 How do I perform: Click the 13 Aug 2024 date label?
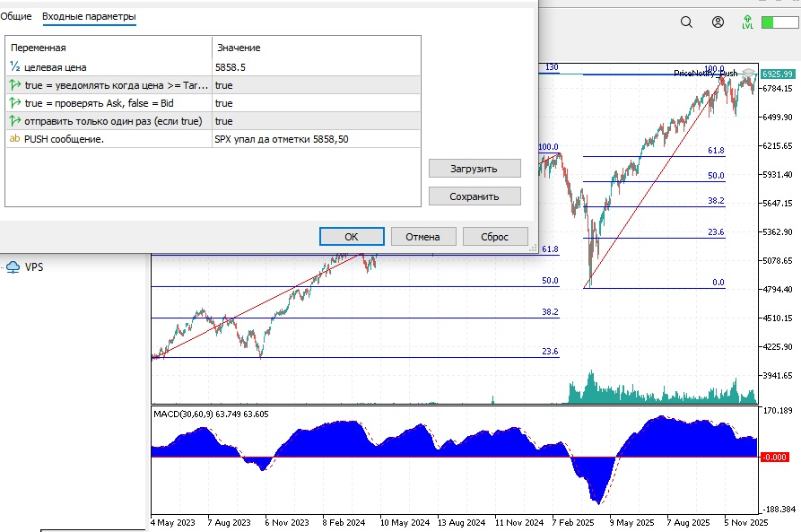click(461, 523)
